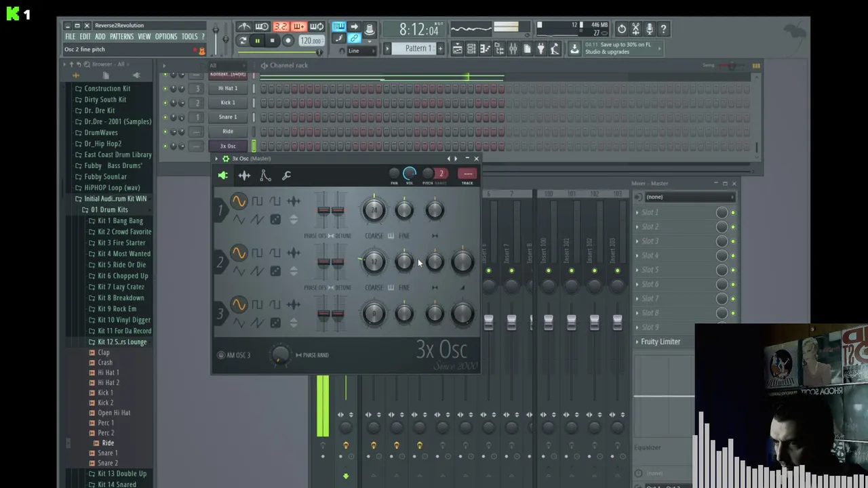
Task: Click the oscillator 1 phase offset slider
Action: tap(323, 210)
